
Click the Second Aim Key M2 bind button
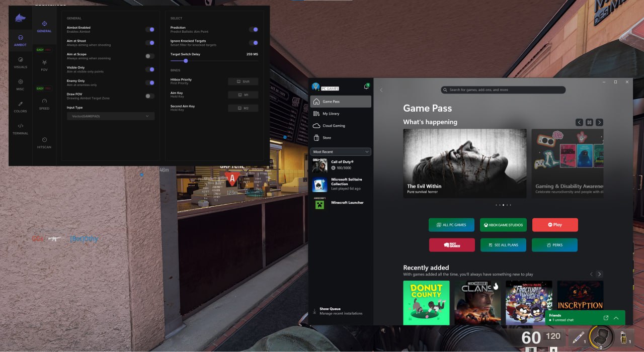(243, 108)
